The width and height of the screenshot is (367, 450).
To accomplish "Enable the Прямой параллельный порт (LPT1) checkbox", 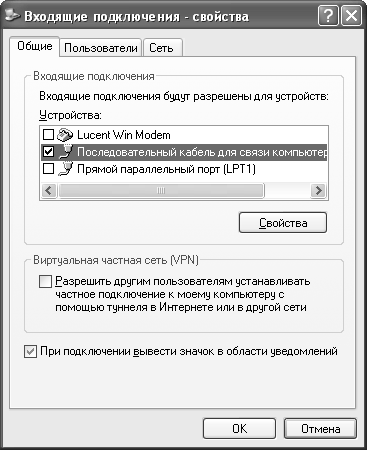I will [x=49, y=169].
